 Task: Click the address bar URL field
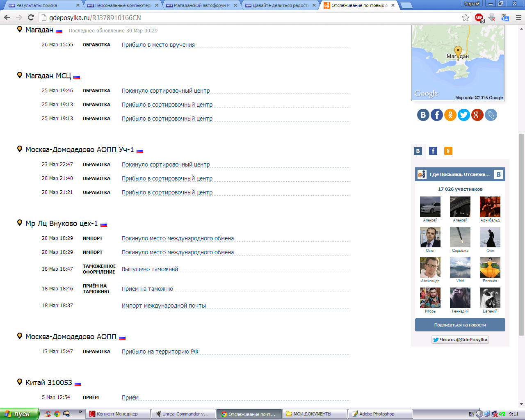click(x=246, y=18)
